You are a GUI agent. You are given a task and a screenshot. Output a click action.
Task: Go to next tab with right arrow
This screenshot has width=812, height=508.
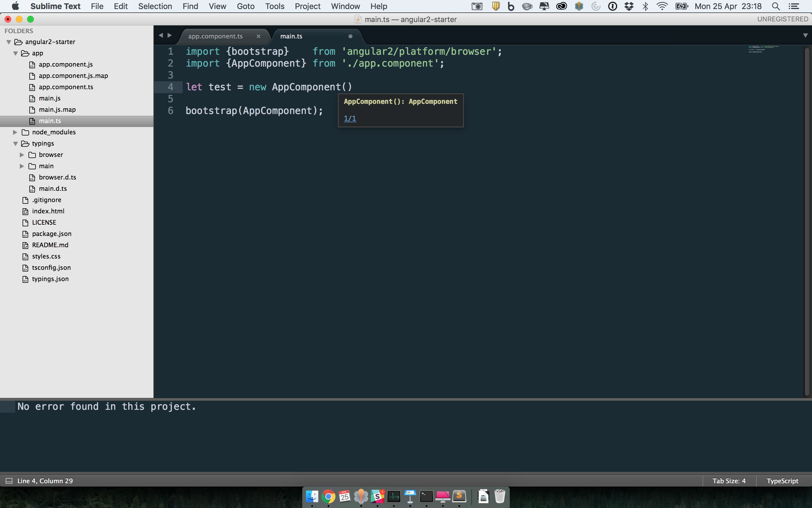[170, 35]
